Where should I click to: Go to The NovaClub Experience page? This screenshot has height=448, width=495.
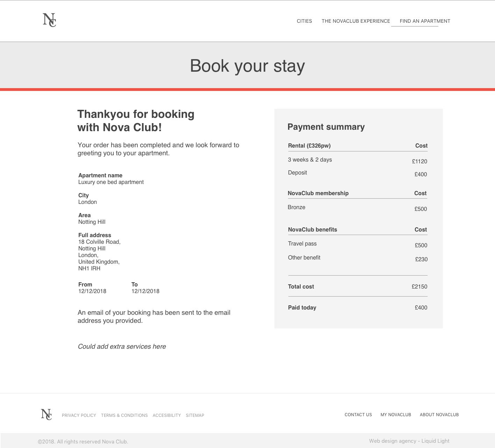pyautogui.click(x=356, y=21)
